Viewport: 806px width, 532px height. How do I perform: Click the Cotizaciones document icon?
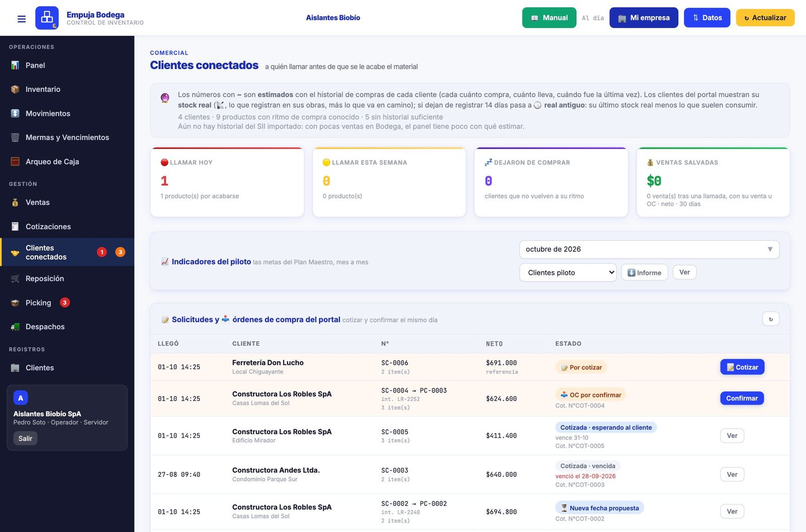pyautogui.click(x=15, y=227)
